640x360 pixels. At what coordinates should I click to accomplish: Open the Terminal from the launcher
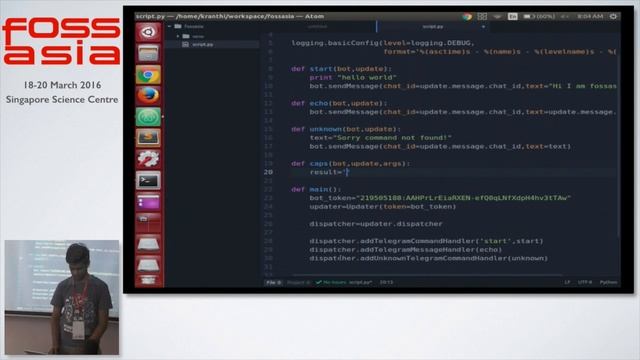click(x=148, y=180)
